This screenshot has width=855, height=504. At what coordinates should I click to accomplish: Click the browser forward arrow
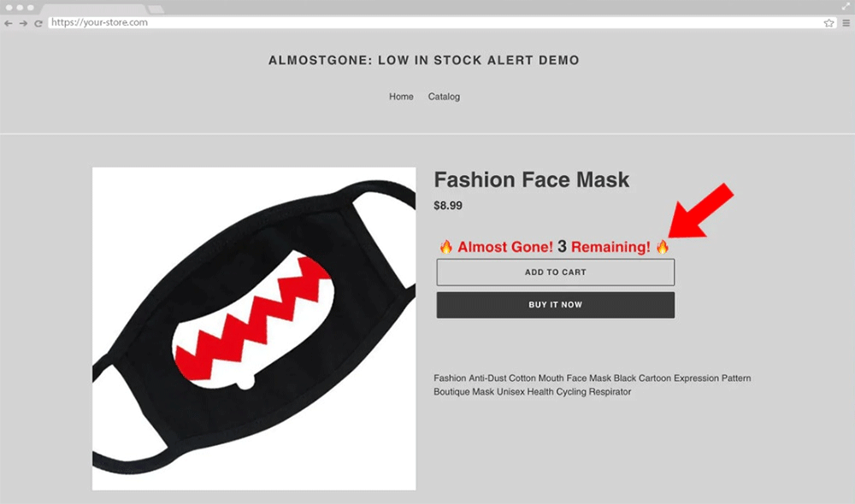tap(23, 23)
